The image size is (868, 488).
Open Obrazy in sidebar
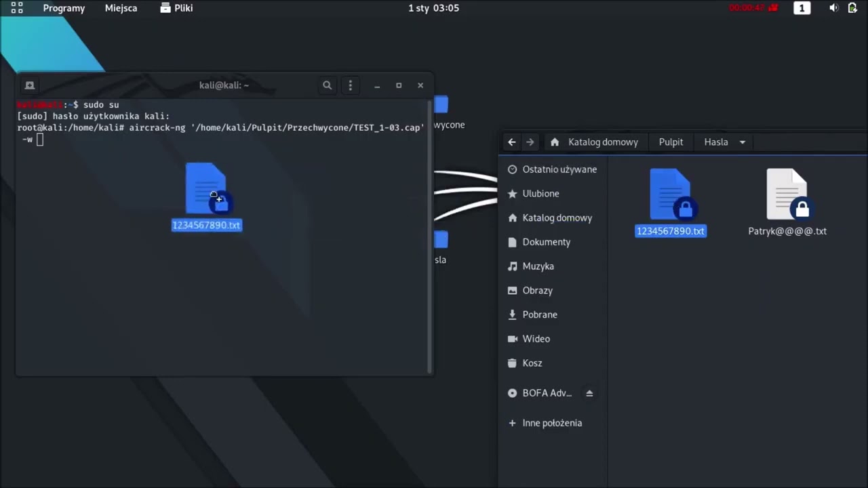point(553,291)
